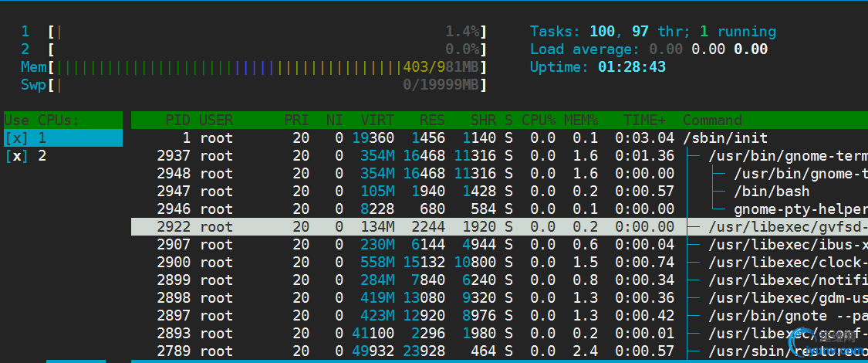Toggle the CPU 2 affinity checkbox
This screenshot has height=363, width=868.
click(15, 156)
